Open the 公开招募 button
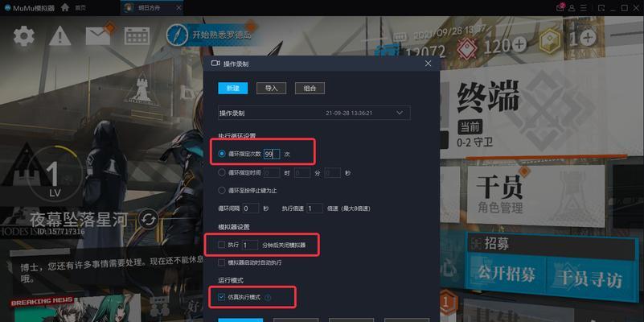This screenshot has width=644, height=322. click(x=507, y=274)
